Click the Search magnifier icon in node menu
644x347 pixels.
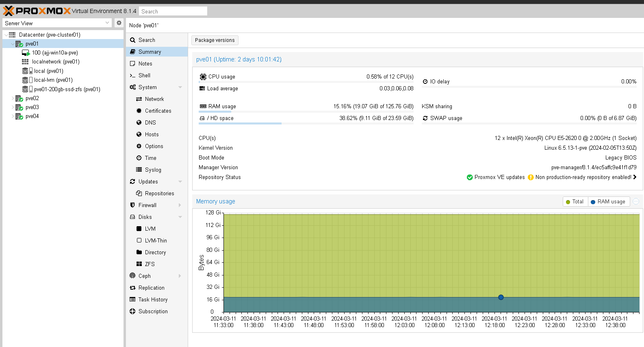[x=132, y=40]
